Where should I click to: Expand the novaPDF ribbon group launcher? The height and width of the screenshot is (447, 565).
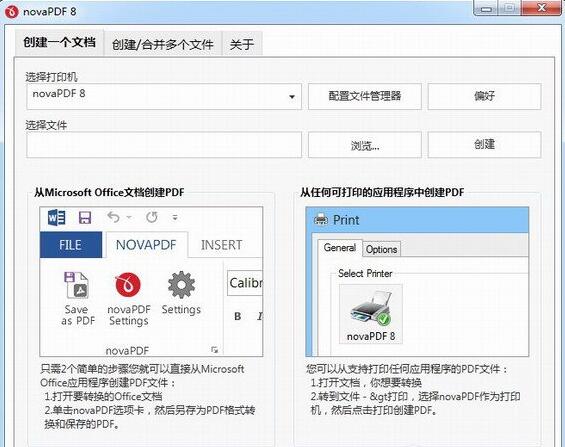214,350
